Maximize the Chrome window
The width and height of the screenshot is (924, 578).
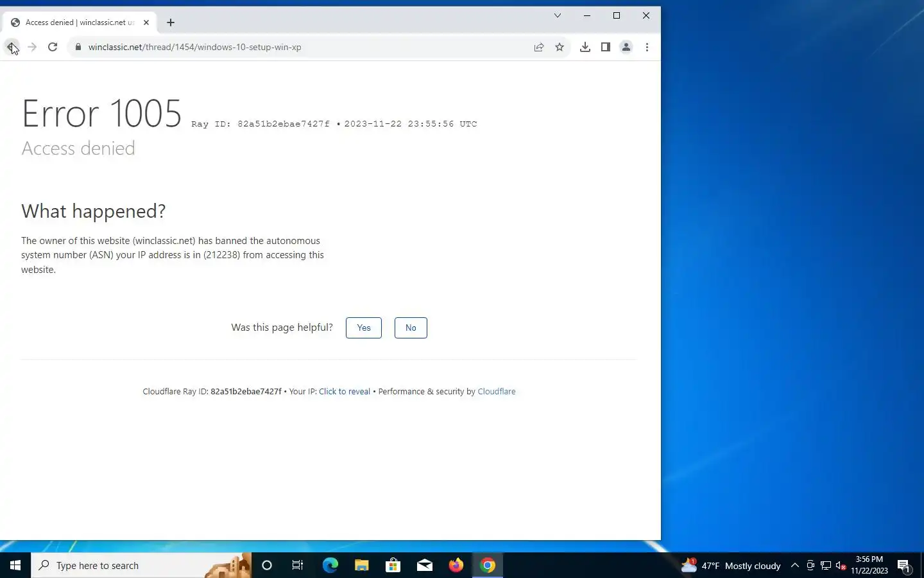point(617,15)
